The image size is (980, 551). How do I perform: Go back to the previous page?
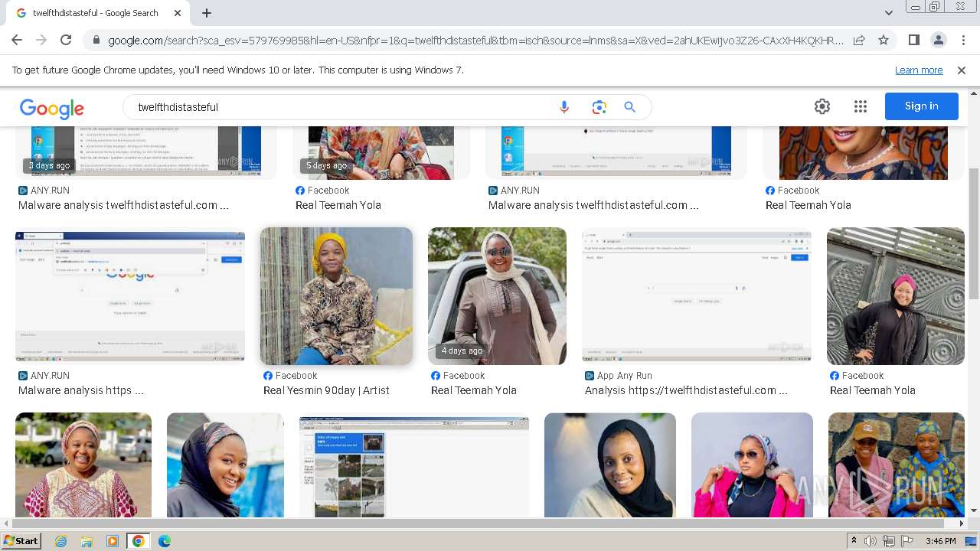(x=17, y=40)
